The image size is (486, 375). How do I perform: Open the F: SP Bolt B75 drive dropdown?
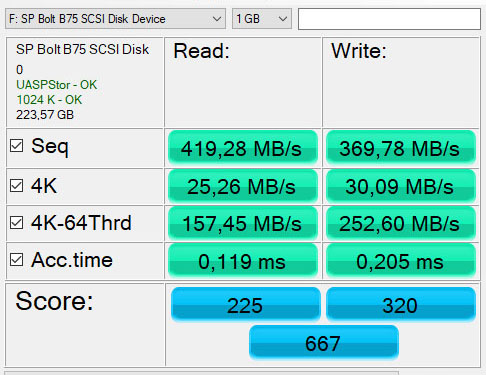(115, 19)
